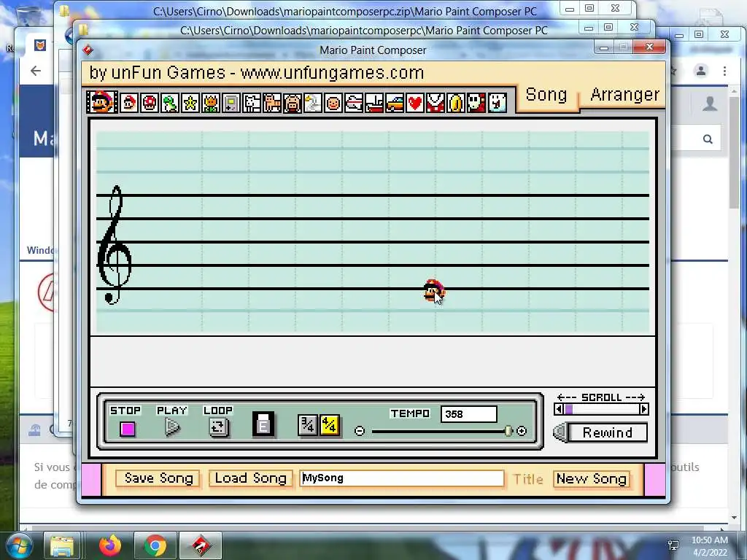
Task: Pick the Cat instrument
Action: (x=272, y=103)
